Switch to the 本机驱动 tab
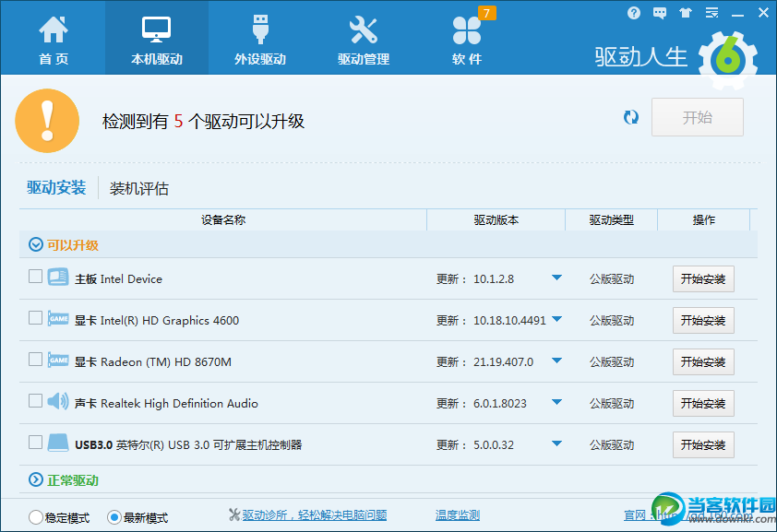This screenshot has height=532, width=777. (157, 38)
